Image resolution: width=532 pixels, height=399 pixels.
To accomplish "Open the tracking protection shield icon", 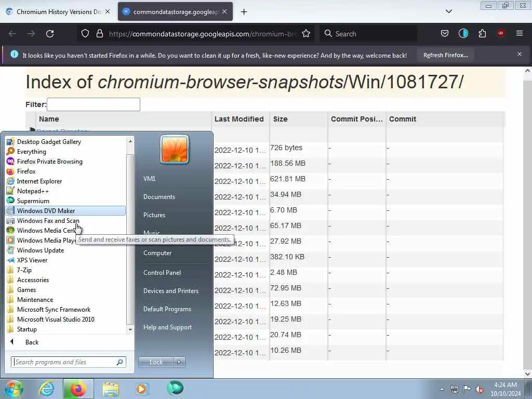I will click(85, 34).
